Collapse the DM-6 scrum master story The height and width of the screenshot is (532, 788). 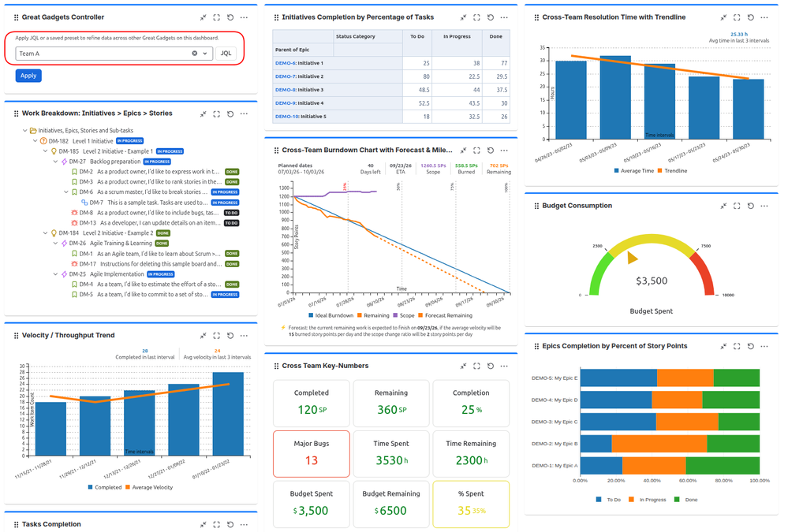click(x=65, y=192)
